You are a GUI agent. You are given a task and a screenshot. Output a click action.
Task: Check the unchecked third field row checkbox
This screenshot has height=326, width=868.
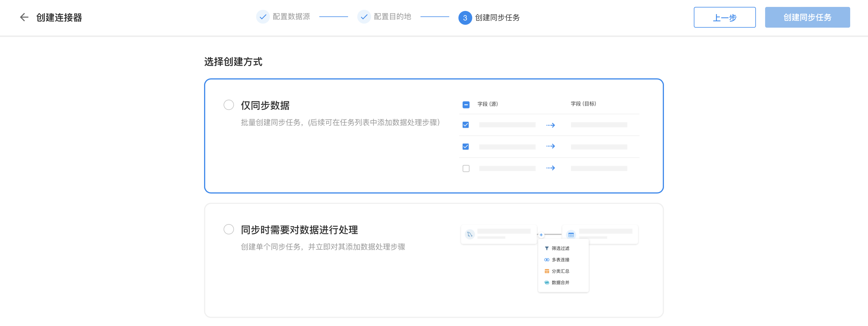466,168
